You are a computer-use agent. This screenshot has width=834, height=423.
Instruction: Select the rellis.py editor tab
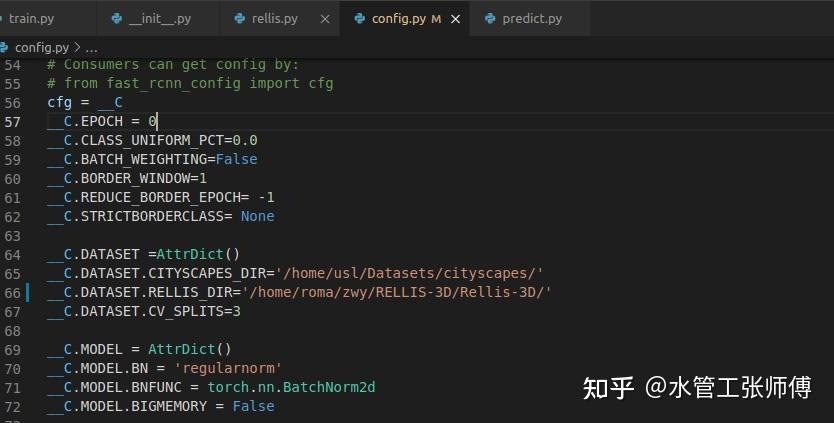275,19
